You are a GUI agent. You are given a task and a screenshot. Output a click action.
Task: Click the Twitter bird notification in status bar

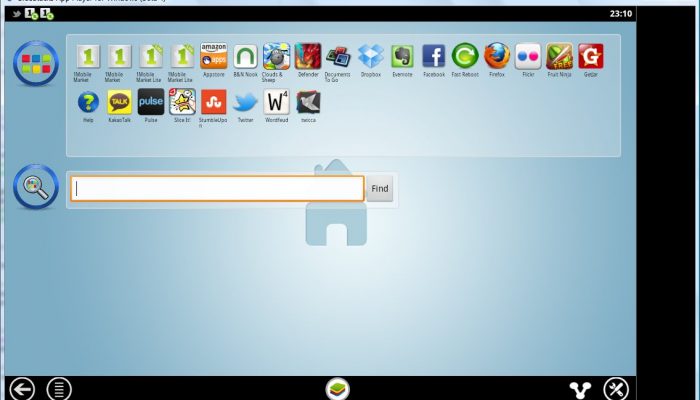click(x=17, y=14)
